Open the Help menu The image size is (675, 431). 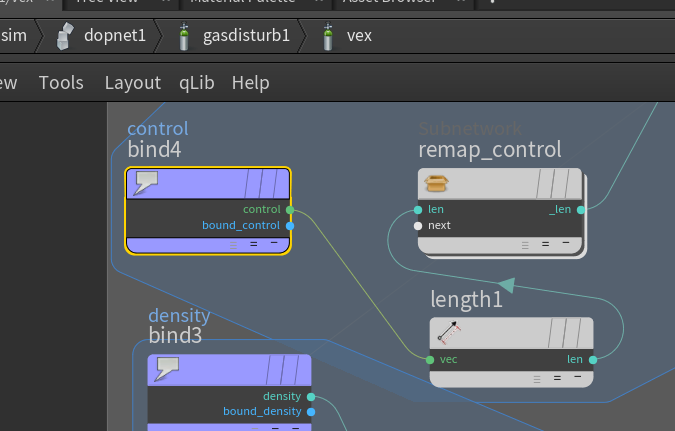(251, 83)
